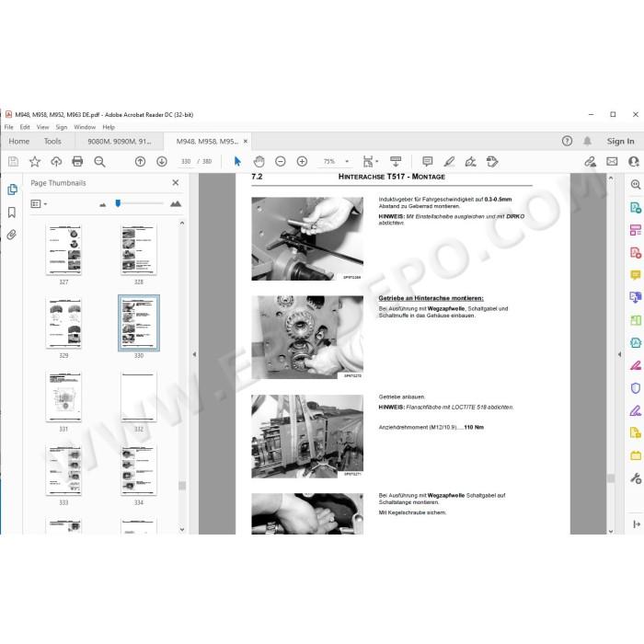Select the highlight pen tool
This screenshot has width=644, height=644.
[449, 161]
